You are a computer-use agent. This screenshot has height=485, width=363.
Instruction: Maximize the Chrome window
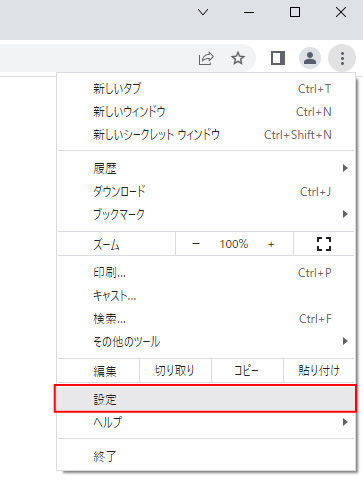pyautogui.click(x=295, y=12)
